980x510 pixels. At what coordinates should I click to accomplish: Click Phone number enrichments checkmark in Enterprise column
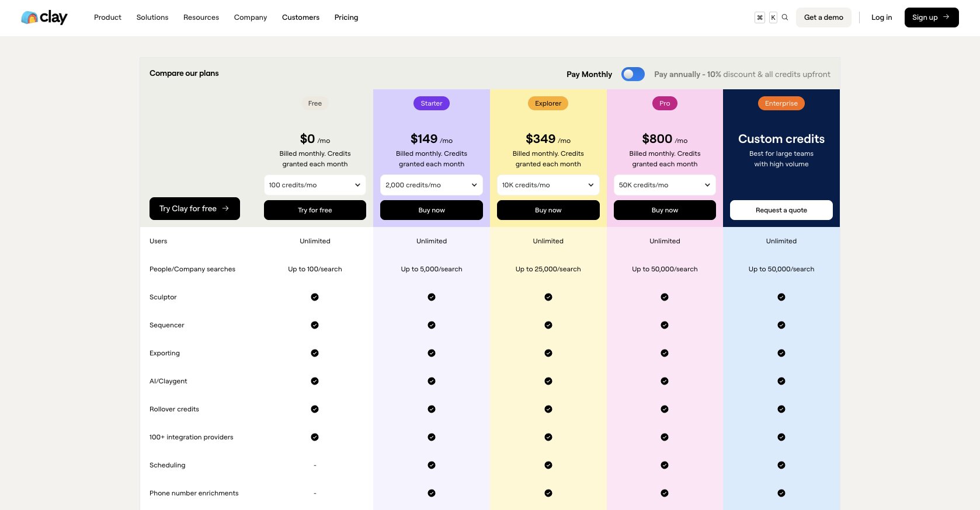(781, 493)
